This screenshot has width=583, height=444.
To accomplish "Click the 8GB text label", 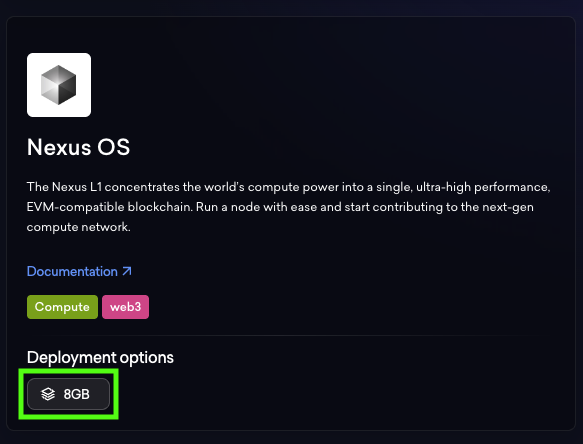I will click(x=77, y=394).
